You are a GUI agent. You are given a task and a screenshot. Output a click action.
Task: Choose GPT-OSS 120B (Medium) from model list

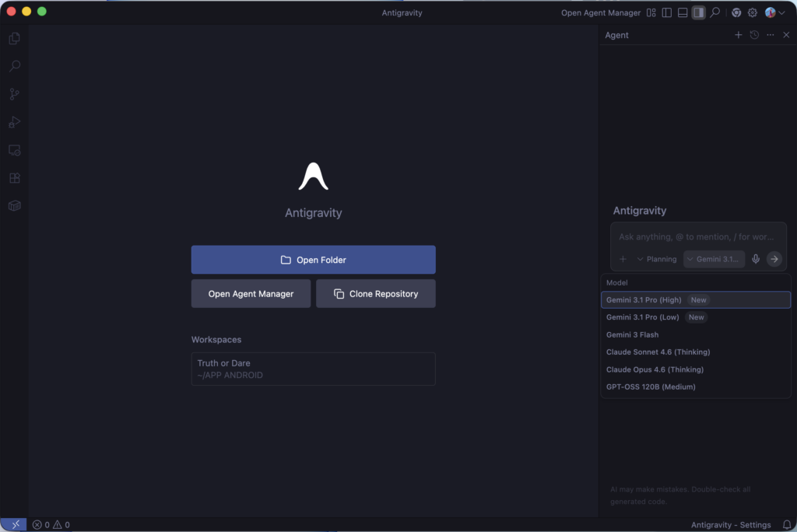(x=651, y=387)
